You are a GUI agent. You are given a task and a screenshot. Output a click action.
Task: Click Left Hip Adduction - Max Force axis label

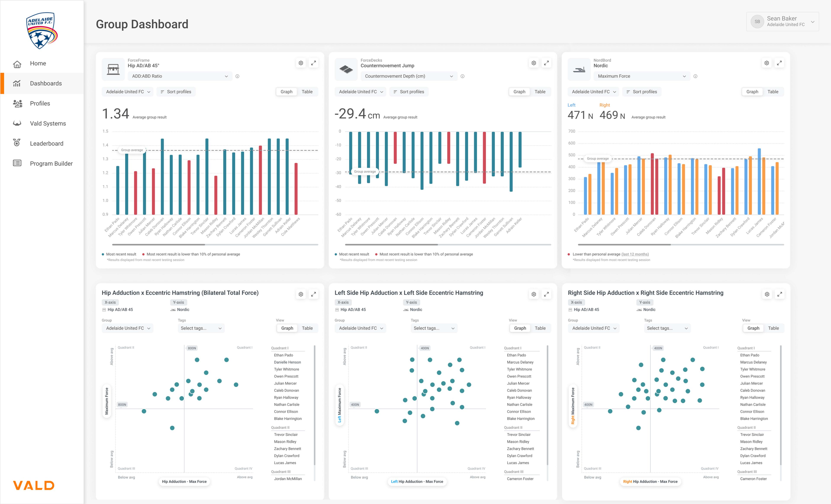(x=417, y=482)
